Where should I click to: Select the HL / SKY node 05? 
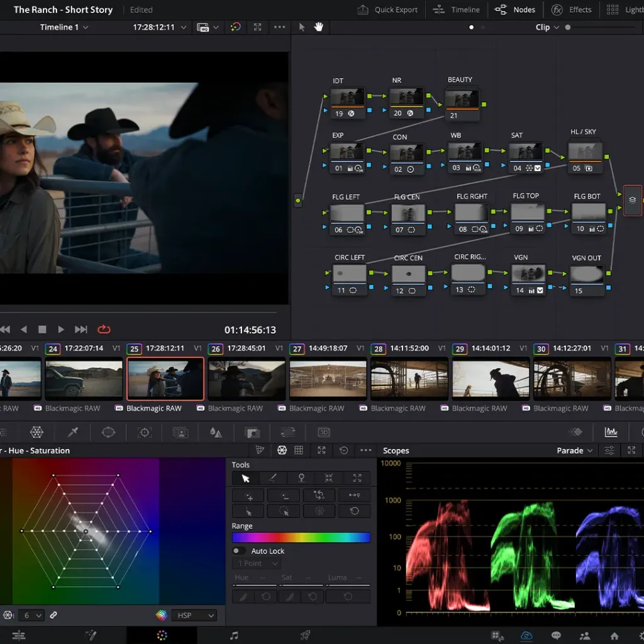586,158
